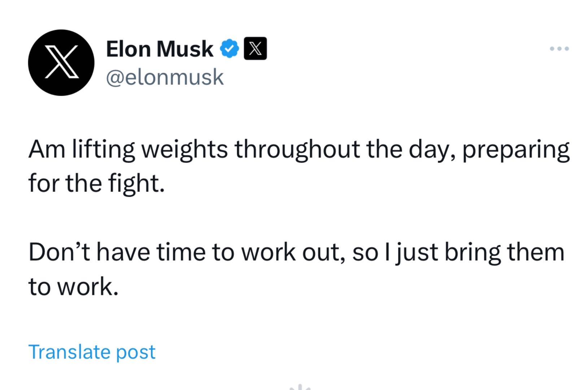
Task: Open Elon Musk display name profile link
Action: click(x=159, y=49)
